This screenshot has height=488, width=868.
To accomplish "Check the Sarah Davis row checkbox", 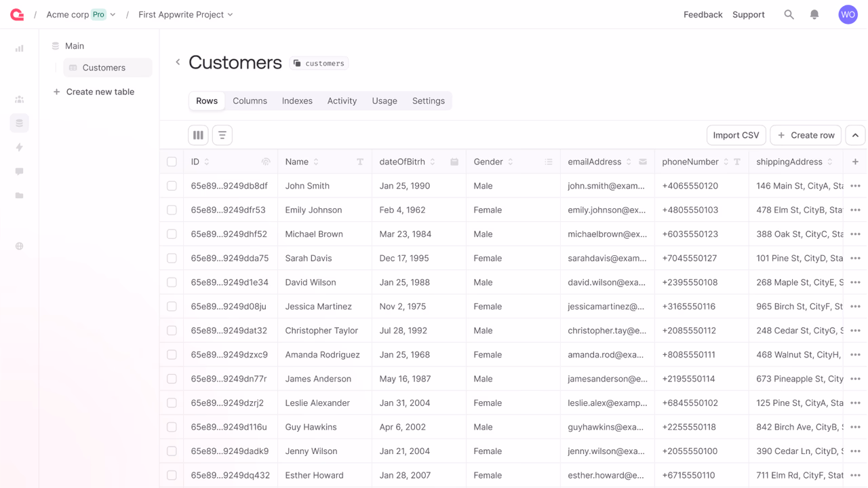I will (172, 258).
